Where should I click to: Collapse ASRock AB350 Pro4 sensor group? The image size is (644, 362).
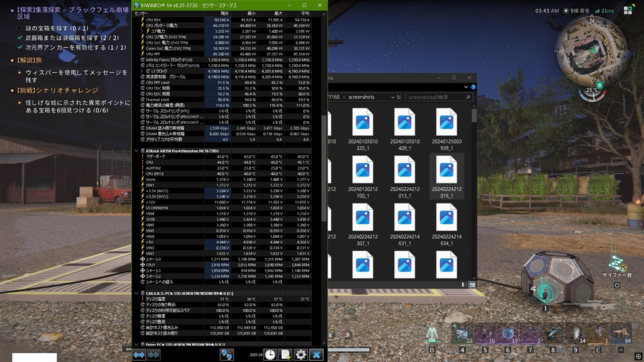(x=136, y=151)
